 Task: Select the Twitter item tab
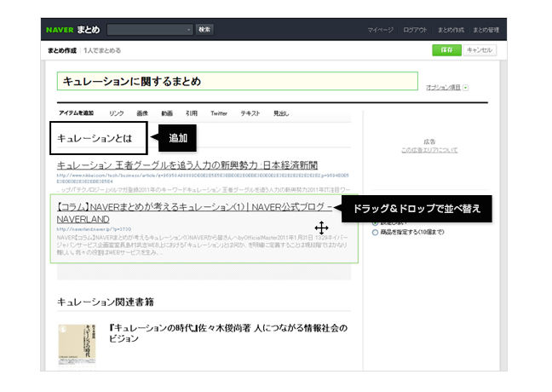(219, 113)
